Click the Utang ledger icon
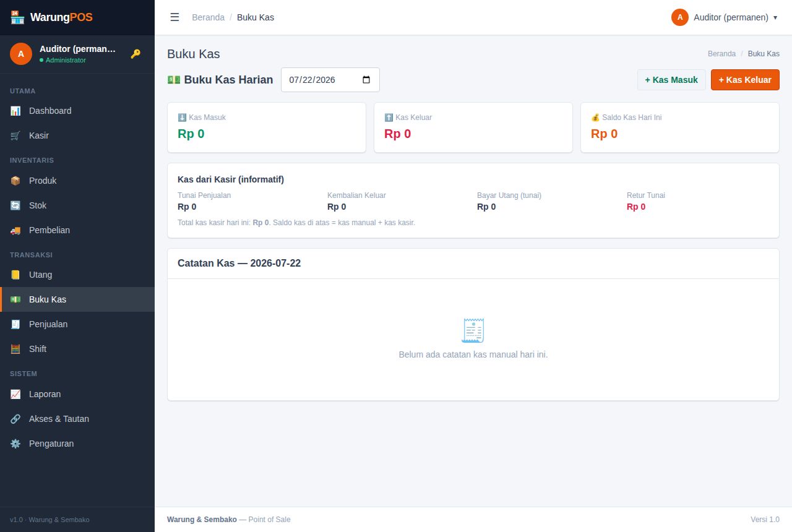Image resolution: width=792 pixels, height=532 pixels. (x=15, y=275)
